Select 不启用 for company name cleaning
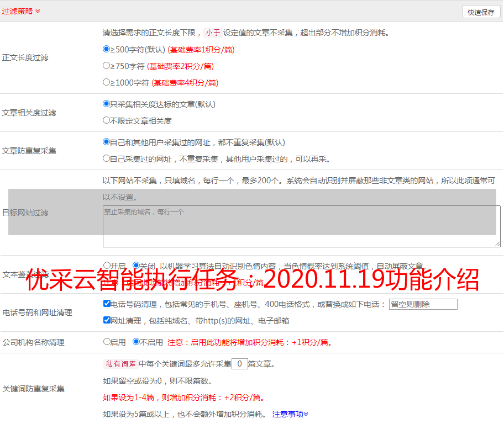The height and width of the screenshot is (424, 504). (136, 341)
